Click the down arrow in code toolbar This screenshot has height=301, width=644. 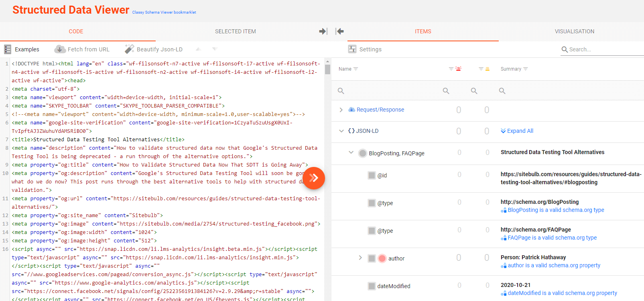point(215,49)
